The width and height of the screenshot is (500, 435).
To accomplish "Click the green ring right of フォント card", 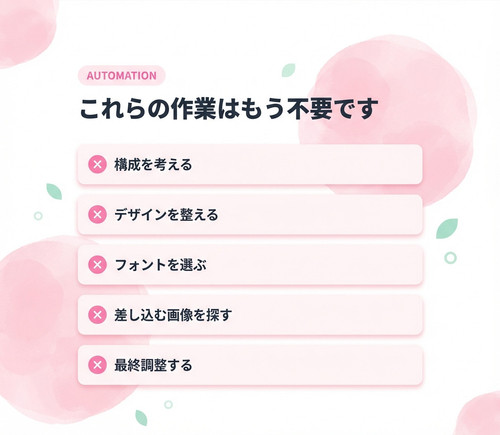I will click(450, 258).
